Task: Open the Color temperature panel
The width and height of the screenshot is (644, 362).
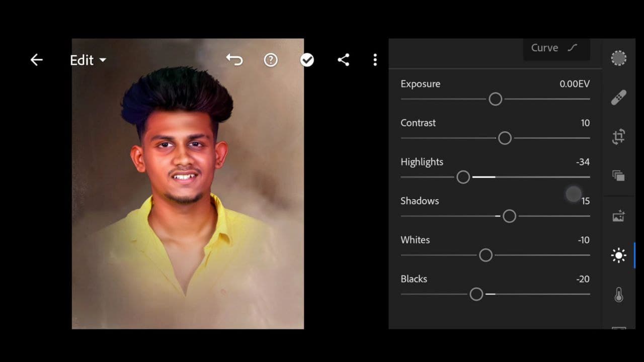Action: (x=618, y=295)
